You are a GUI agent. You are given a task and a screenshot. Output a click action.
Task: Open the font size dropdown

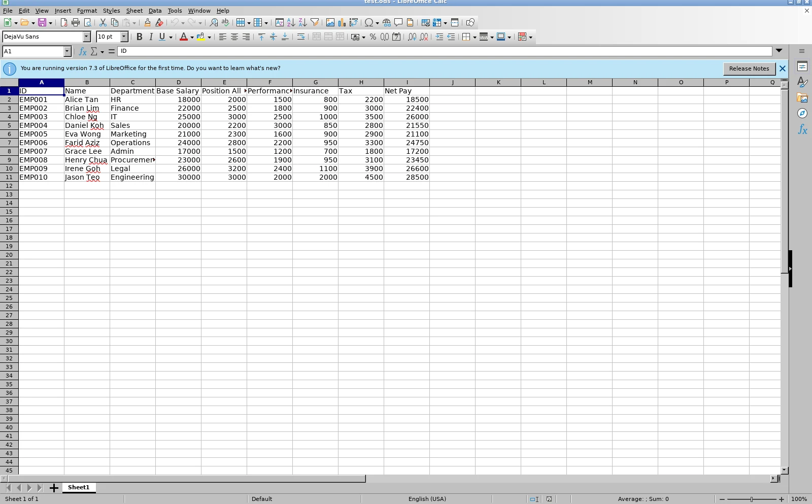click(x=124, y=37)
